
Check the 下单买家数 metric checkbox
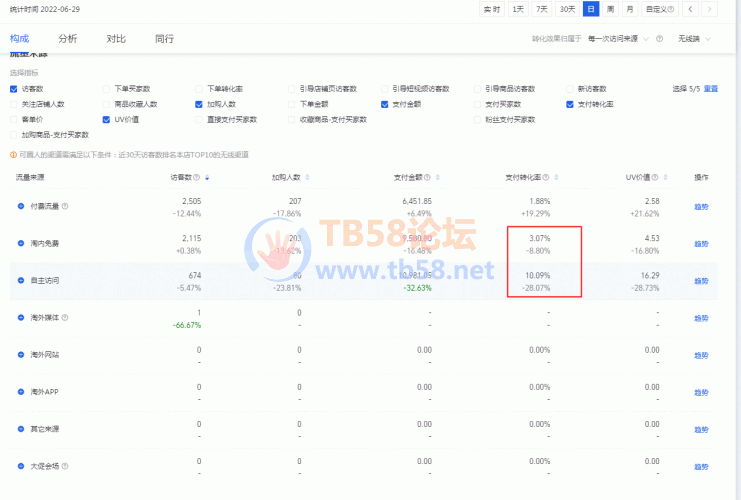tap(106, 89)
